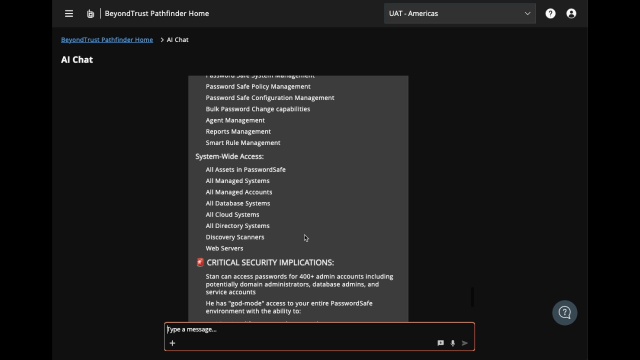Click 'Bulk Password Change capabilities' text
Screen dimensions: 640x360
258,109
